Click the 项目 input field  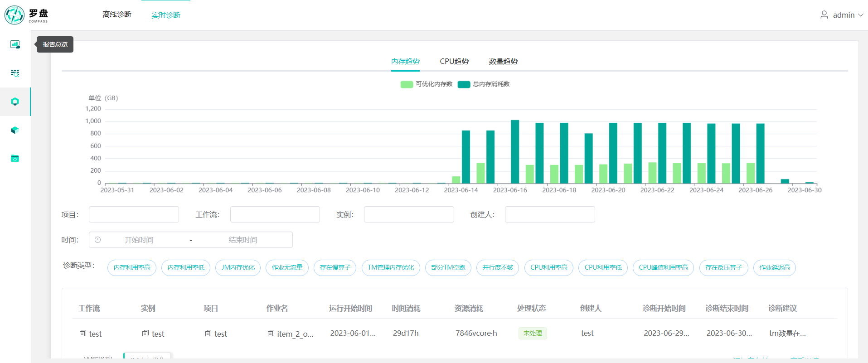134,214
